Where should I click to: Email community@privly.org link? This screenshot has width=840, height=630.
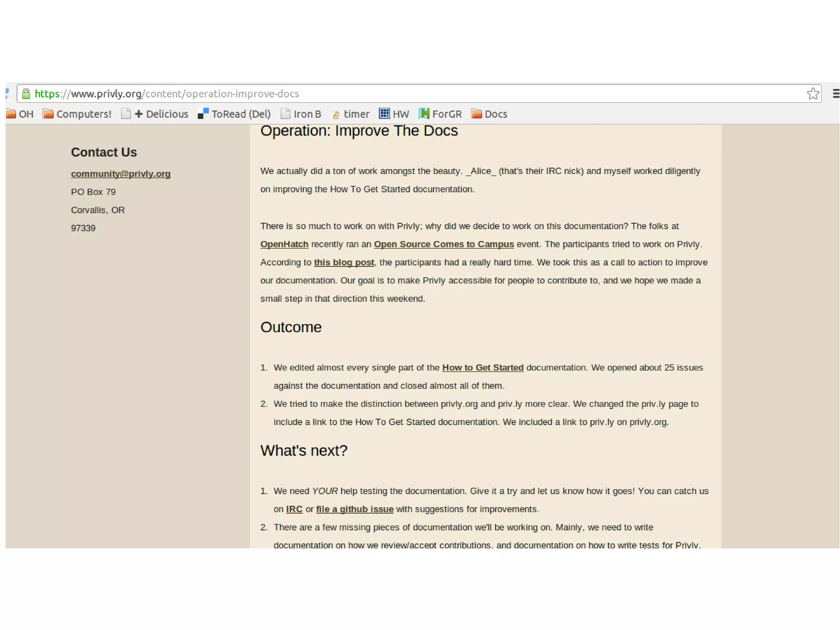coord(121,174)
